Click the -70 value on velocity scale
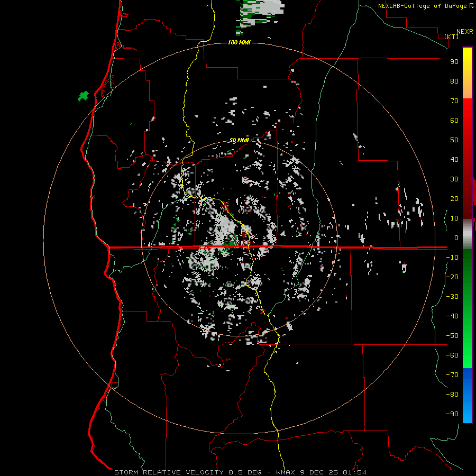Viewport: 476px width, 476px height. [x=452, y=375]
